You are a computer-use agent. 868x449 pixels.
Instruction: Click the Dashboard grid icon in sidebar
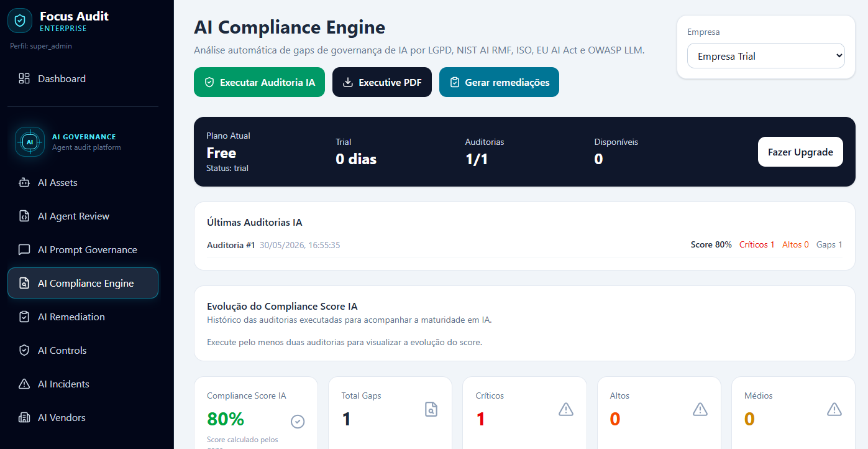click(24, 78)
